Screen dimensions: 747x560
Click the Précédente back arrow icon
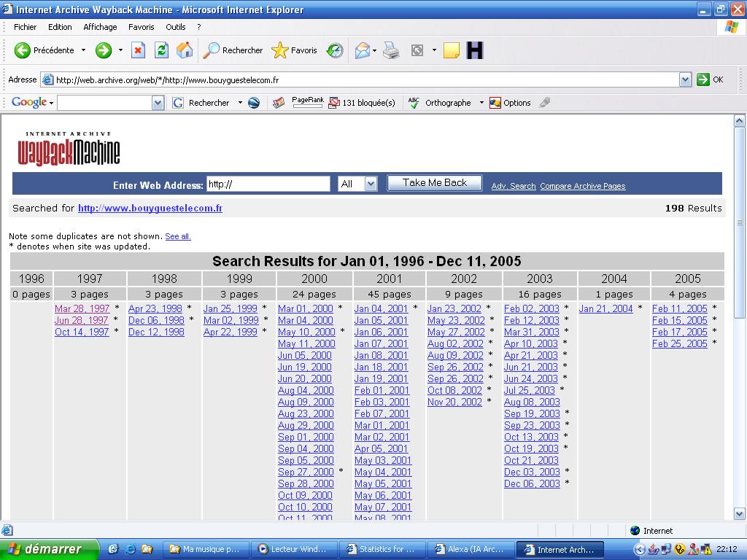[x=22, y=50]
